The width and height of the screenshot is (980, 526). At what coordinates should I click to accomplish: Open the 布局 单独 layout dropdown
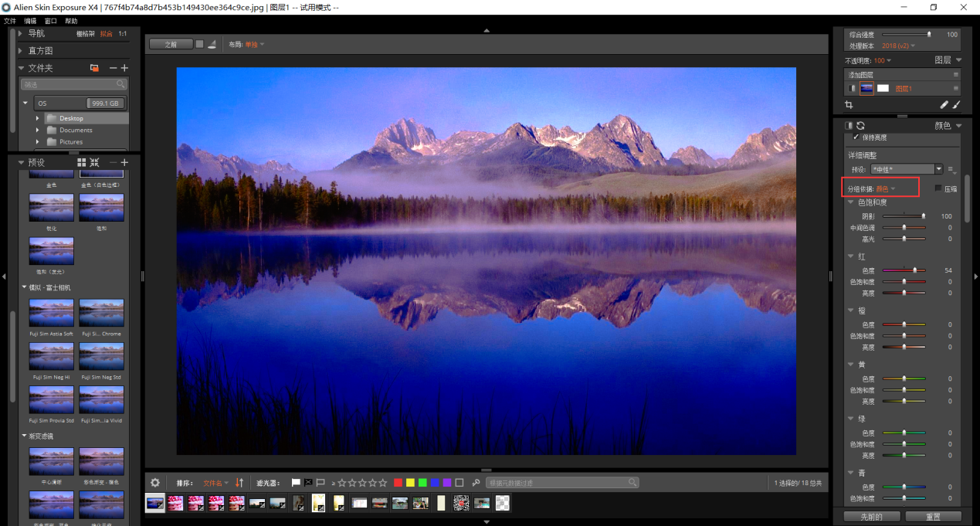[x=254, y=45]
